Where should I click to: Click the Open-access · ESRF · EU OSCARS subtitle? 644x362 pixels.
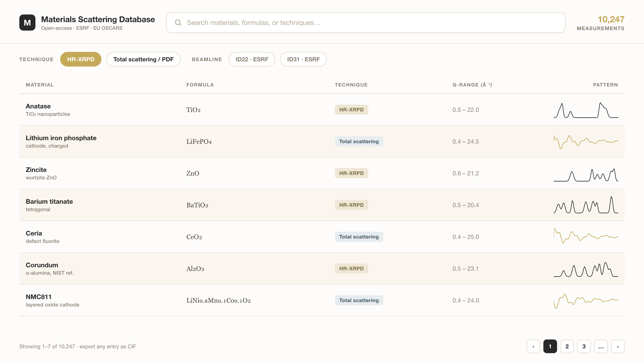[82, 28]
